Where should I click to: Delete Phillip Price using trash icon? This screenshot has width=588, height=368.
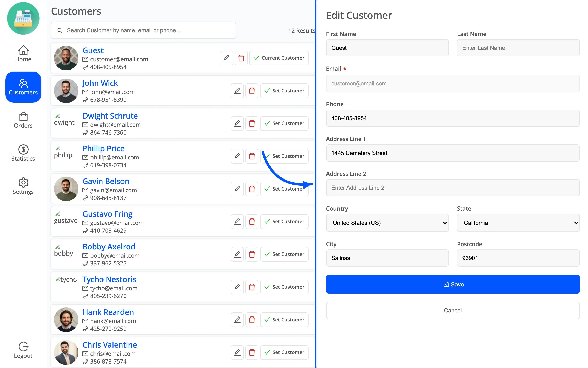[252, 156]
